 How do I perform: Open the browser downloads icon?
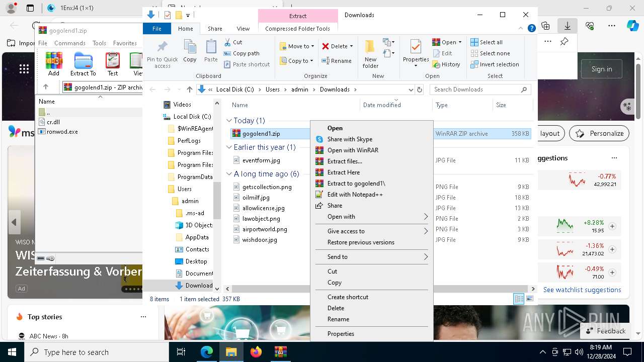coord(568,26)
